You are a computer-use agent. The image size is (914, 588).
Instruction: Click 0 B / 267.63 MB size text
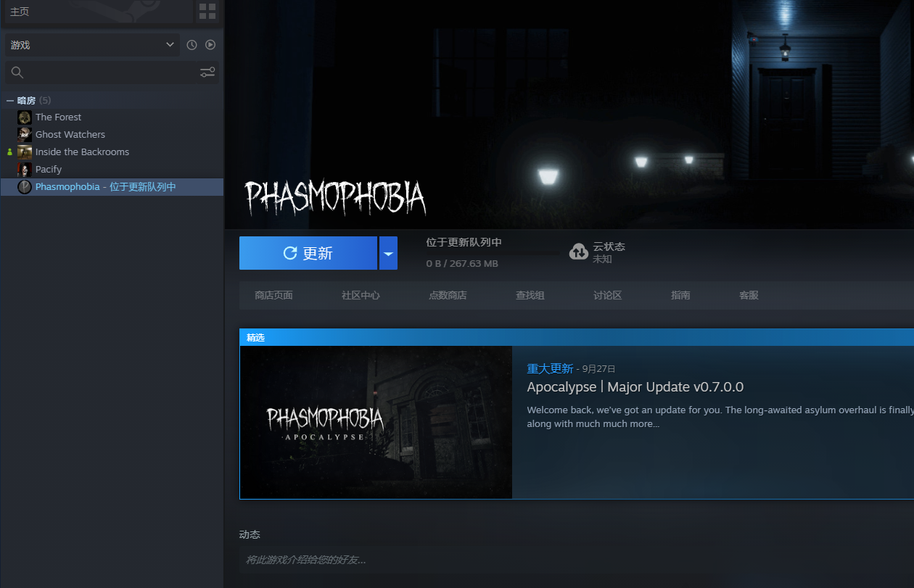pyautogui.click(x=462, y=264)
